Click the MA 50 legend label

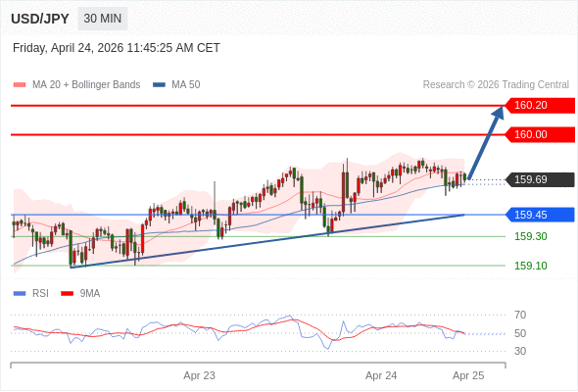pyautogui.click(x=186, y=85)
